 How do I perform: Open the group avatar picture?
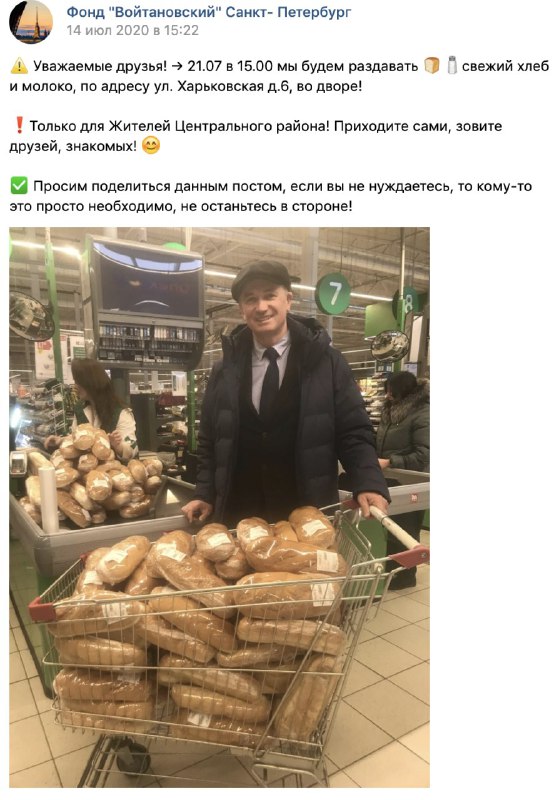31,22
